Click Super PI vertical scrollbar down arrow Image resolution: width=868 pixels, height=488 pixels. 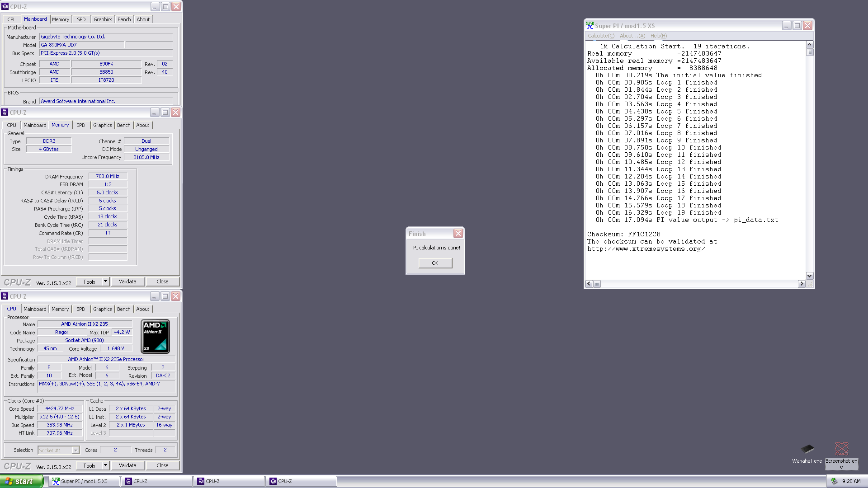click(x=810, y=276)
